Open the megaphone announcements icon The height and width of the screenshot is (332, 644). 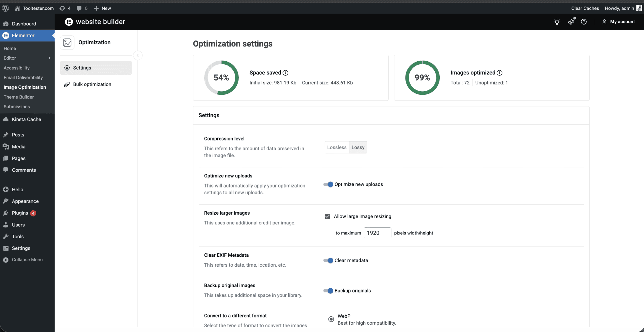pos(571,22)
